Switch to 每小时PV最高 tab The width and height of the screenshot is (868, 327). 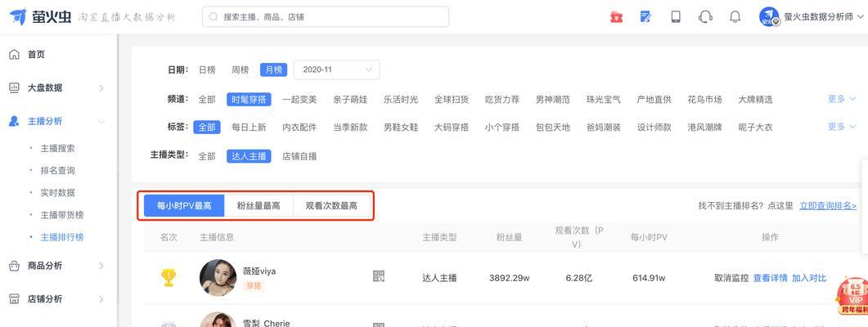pyautogui.click(x=184, y=206)
